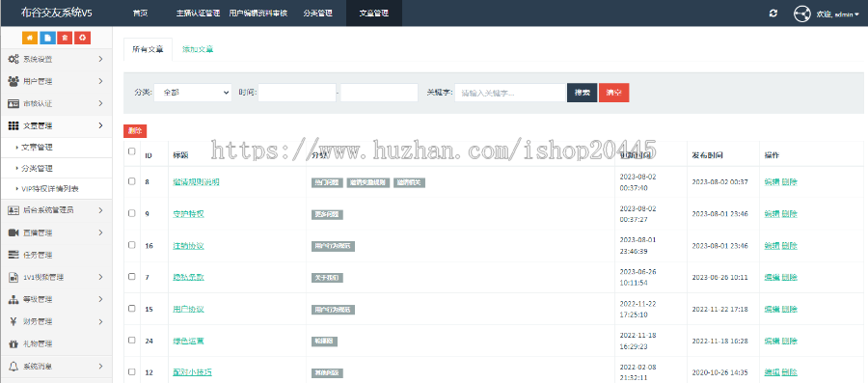Open the article titled 邀请规则说明
The width and height of the screenshot is (868, 383).
click(197, 181)
